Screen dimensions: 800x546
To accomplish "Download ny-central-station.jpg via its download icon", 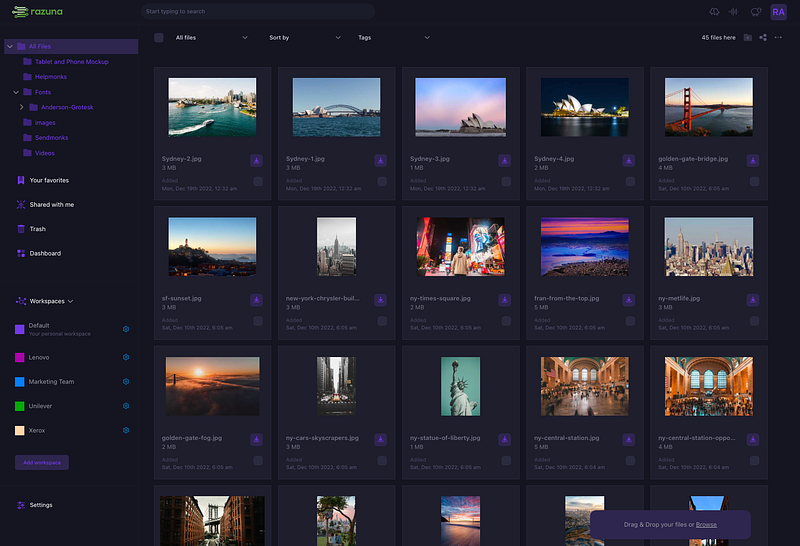I will 629,439.
